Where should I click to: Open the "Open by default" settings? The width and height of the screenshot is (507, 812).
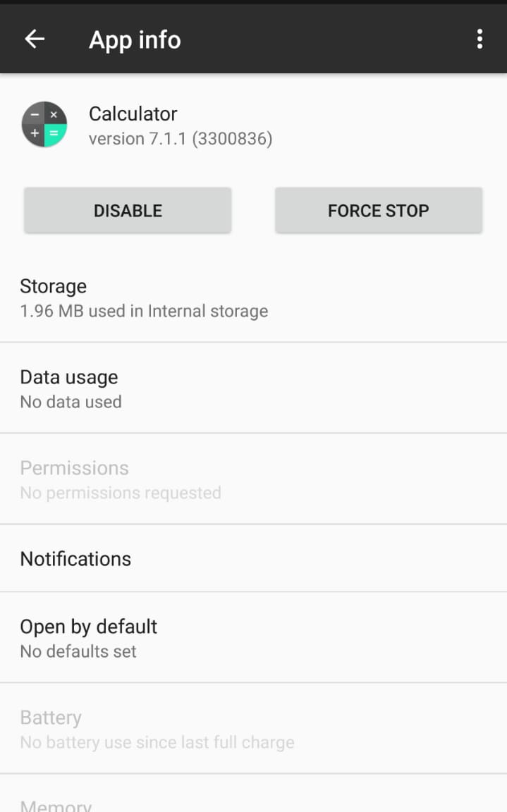[x=253, y=638]
